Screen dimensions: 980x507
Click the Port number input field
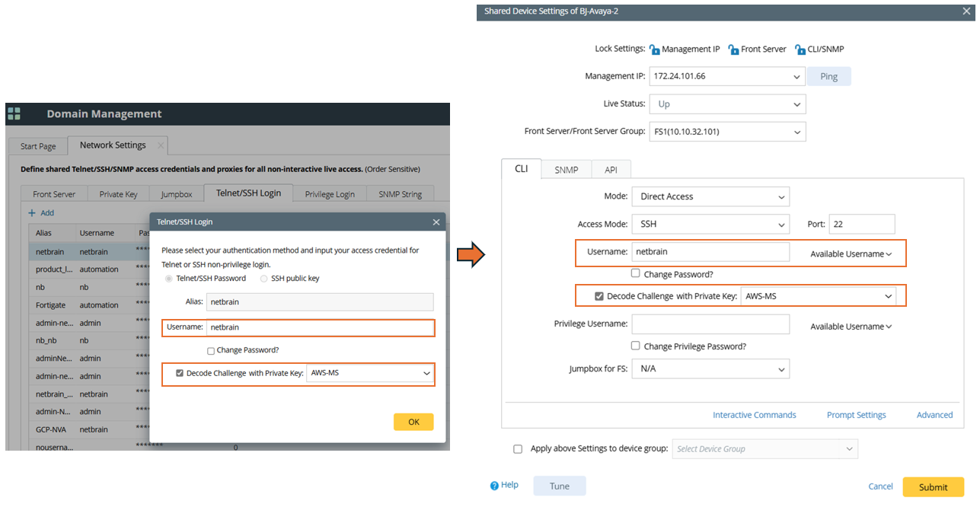(861, 225)
